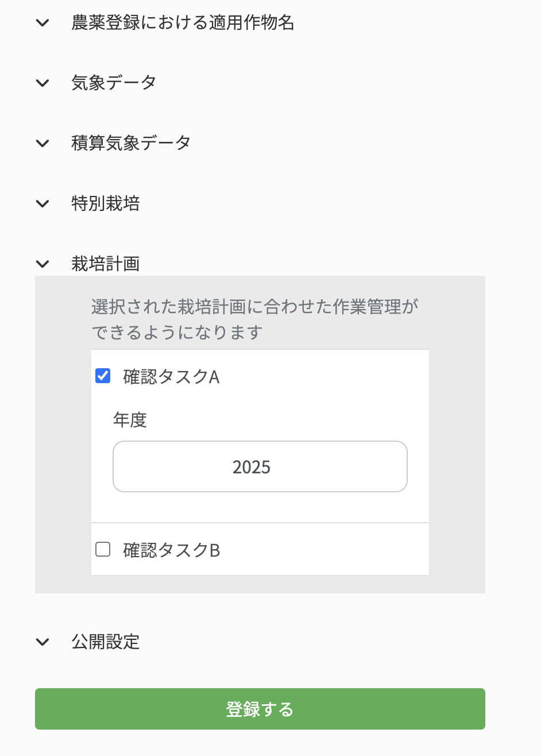Click the 栽培計画 section heading text
The width and height of the screenshot is (541, 756).
pyautogui.click(x=106, y=264)
